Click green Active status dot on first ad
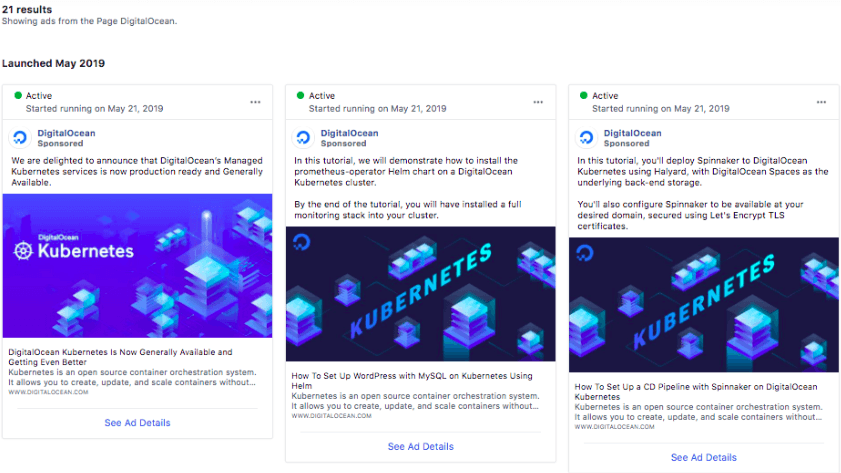 click(x=18, y=96)
